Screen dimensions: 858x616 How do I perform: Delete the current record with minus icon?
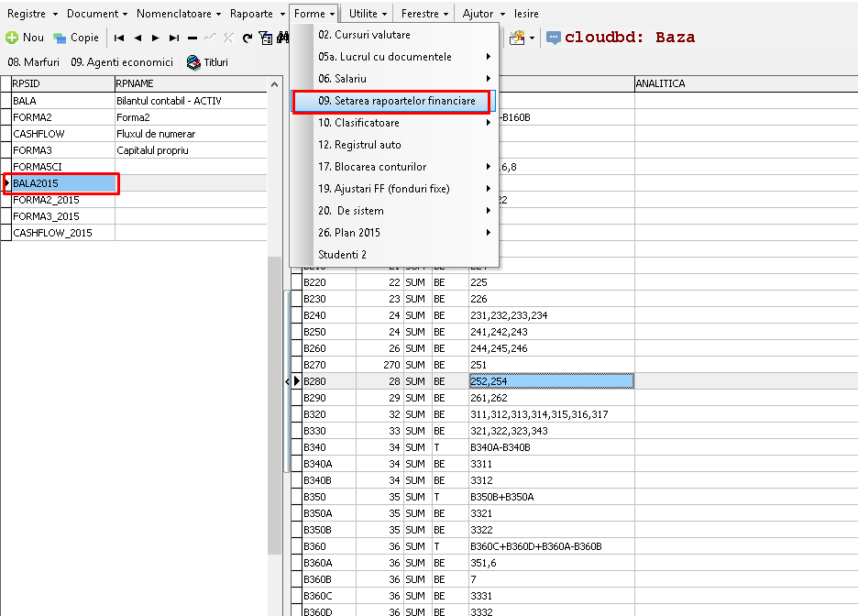point(192,38)
